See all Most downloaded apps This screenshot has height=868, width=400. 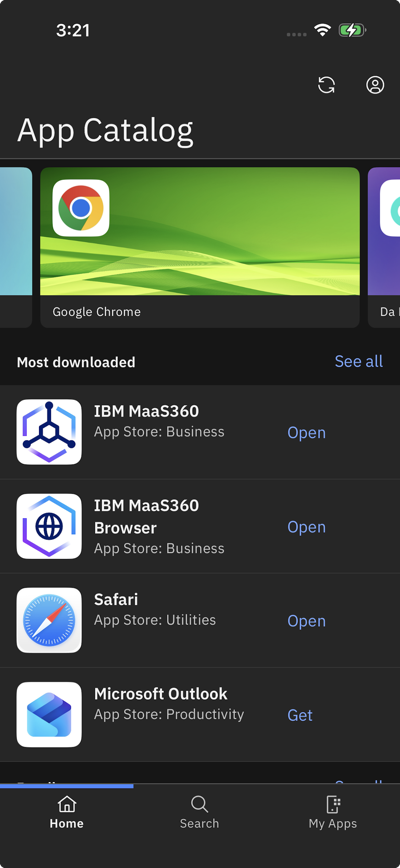[x=359, y=361]
